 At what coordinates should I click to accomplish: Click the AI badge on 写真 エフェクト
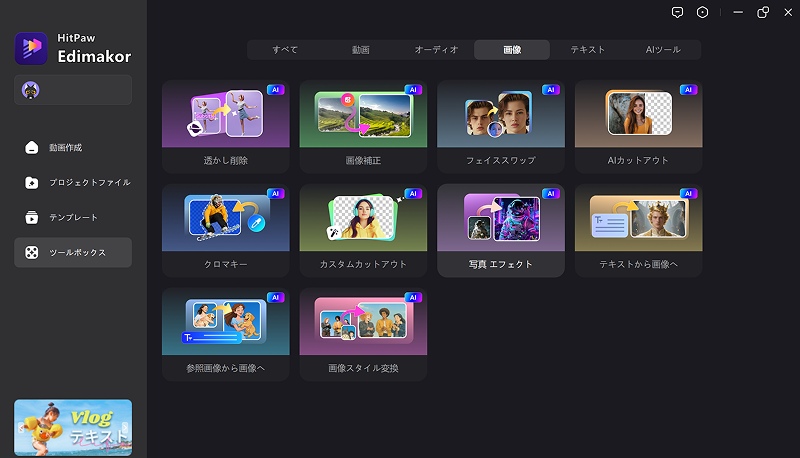(x=551, y=193)
